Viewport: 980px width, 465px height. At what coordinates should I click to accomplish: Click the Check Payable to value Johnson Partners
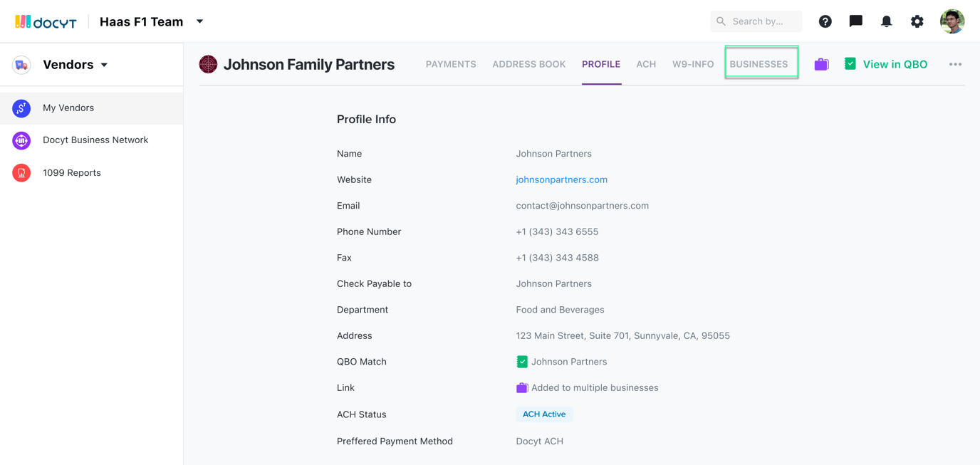(x=553, y=283)
